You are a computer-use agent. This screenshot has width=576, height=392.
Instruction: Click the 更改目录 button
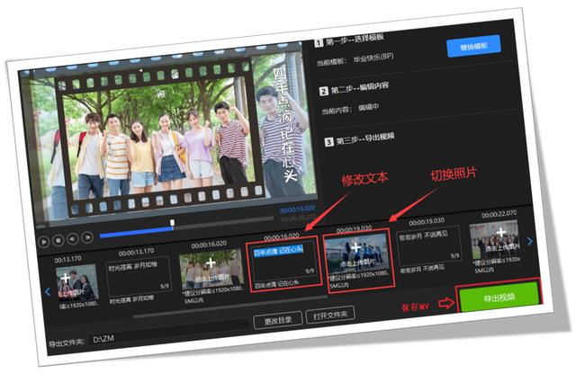pyautogui.click(x=271, y=321)
